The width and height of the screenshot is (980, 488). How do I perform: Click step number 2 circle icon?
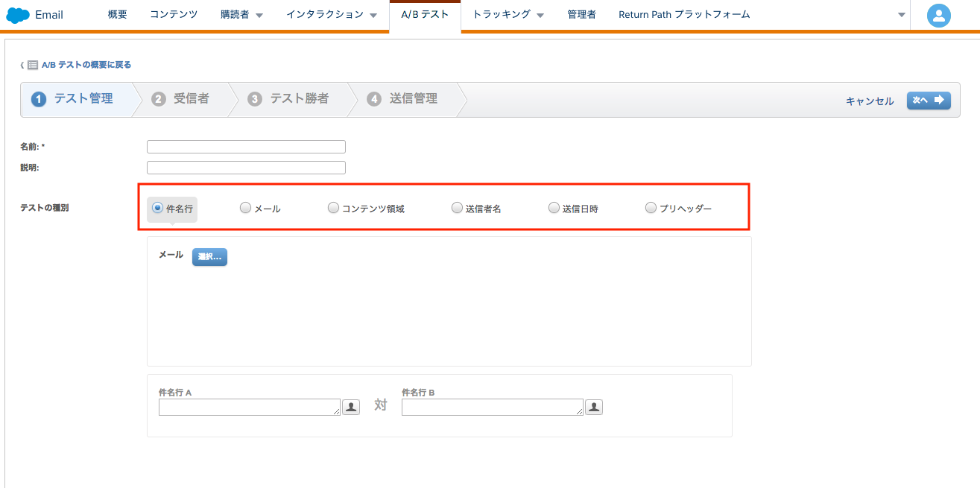coord(159,99)
